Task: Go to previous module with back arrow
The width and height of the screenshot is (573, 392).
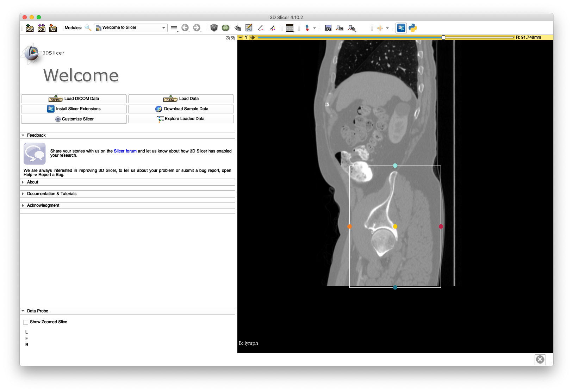Action: tap(185, 28)
